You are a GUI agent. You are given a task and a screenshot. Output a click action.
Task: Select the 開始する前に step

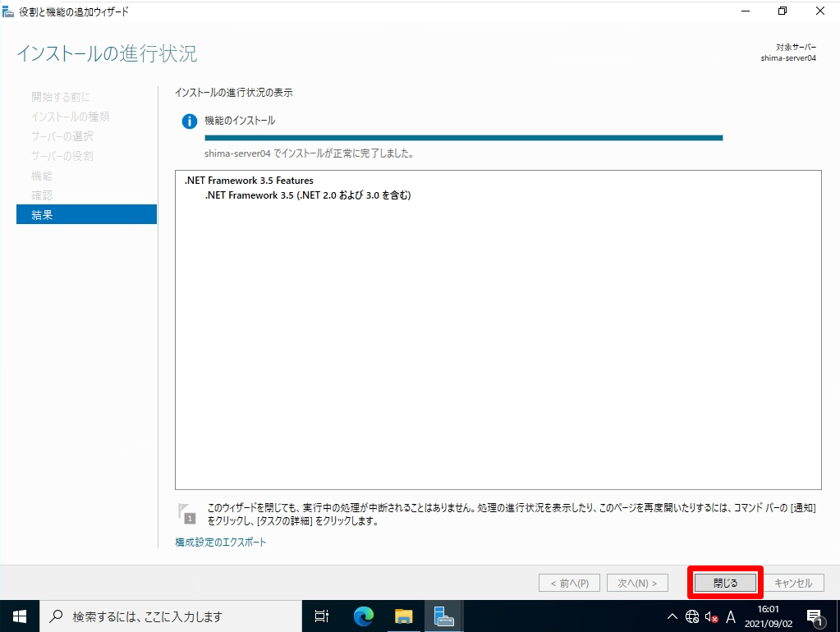click(61, 97)
